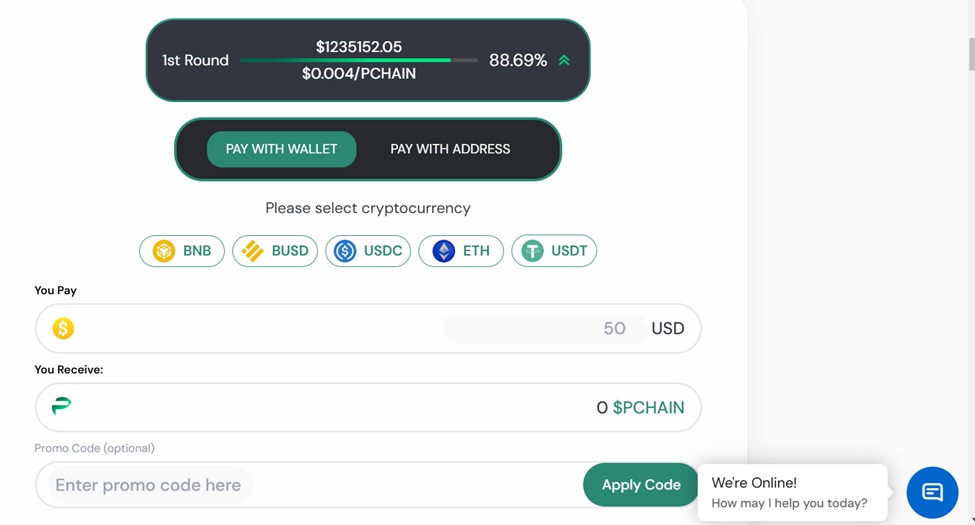Choose BNB as payment cryptocurrency
This screenshot has height=525, width=975.
pos(196,251)
